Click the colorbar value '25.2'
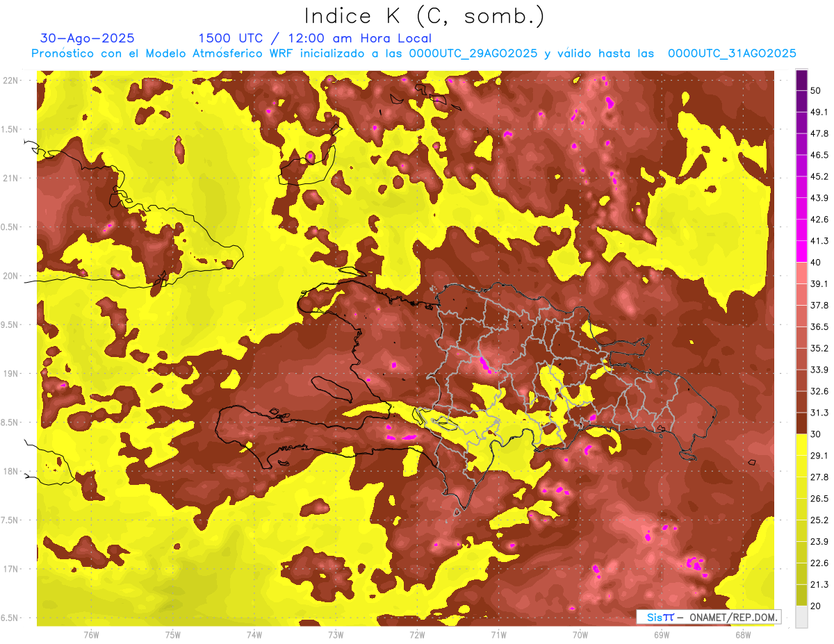Viewport: 834px width, 644px height. tap(819, 520)
